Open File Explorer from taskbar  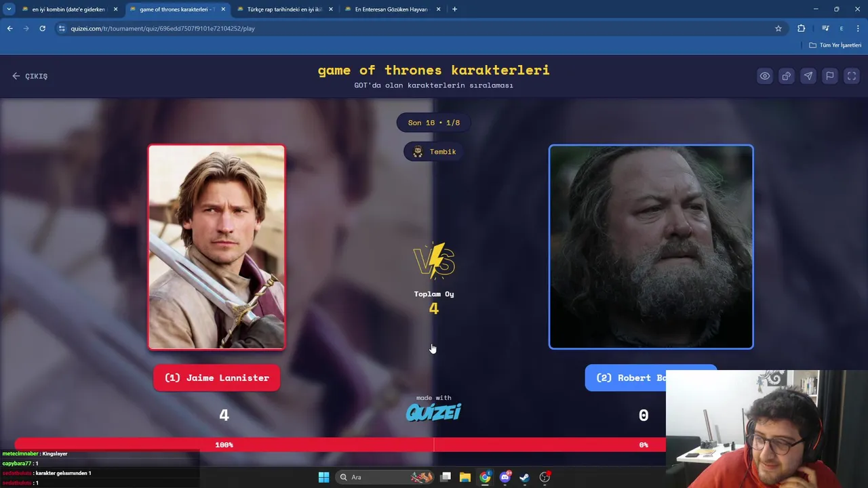pos(465,477)
